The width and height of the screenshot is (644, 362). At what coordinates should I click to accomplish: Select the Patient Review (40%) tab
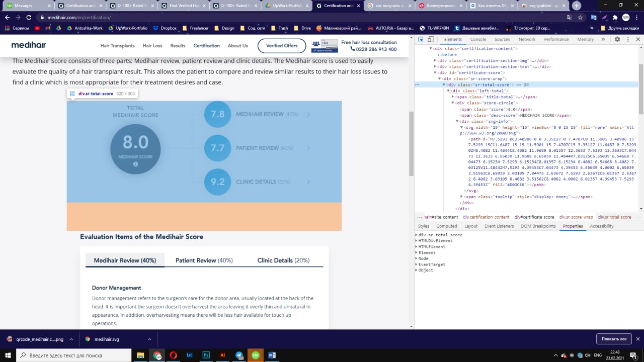coord(204,260)
